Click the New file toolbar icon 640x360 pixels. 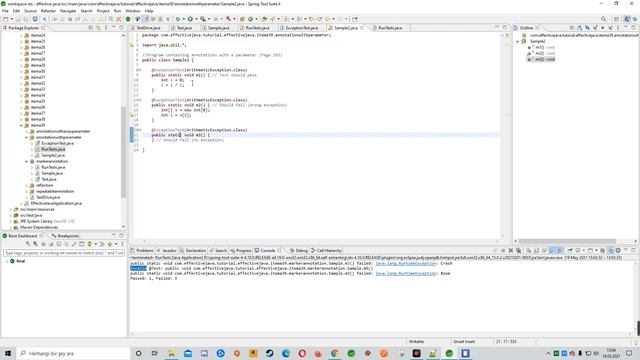pos(5,19)
